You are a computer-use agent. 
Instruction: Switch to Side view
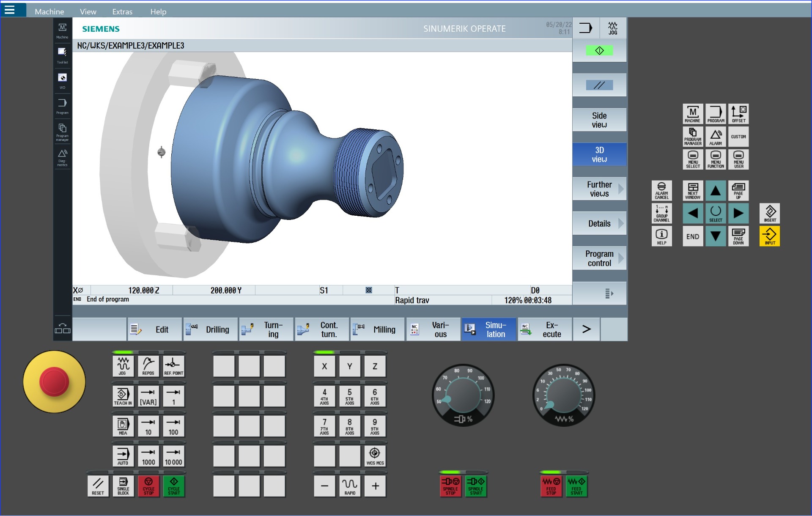pyautogui.click(x=599, y=120)
